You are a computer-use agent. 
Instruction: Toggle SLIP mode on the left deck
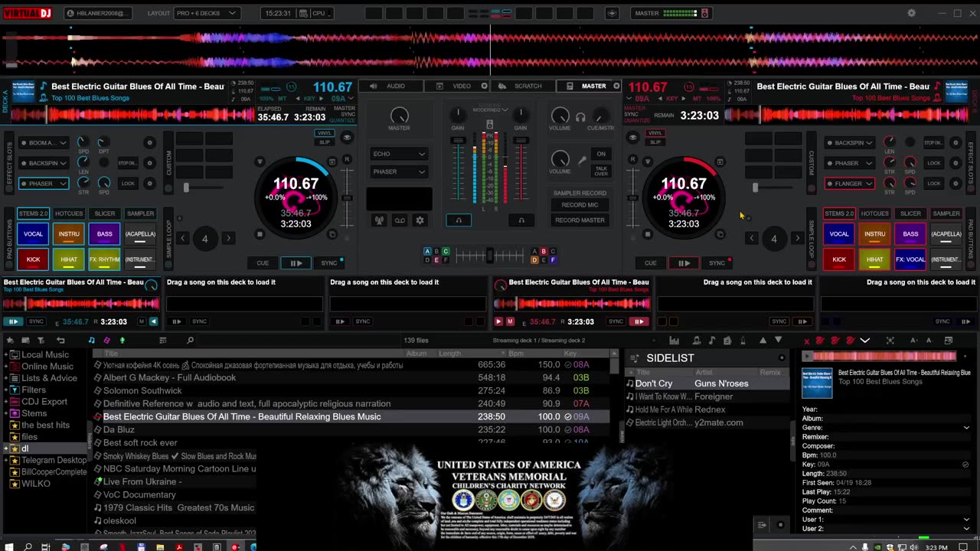coord(325,142)
